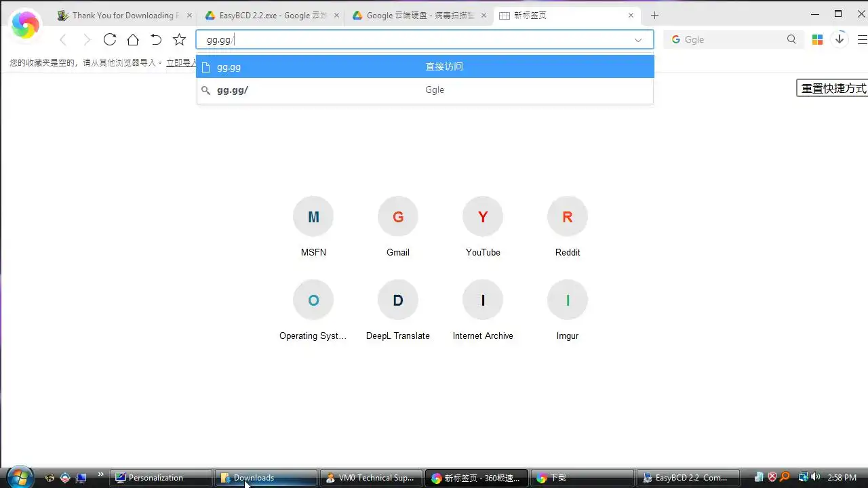Click 立即导入 bookmarks import link
This screenshot has height=488, width=868.
click(x=181, y=62)
